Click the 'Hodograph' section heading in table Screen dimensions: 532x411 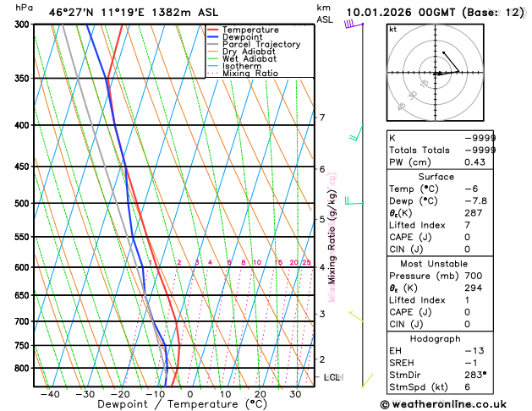point(436,339)
